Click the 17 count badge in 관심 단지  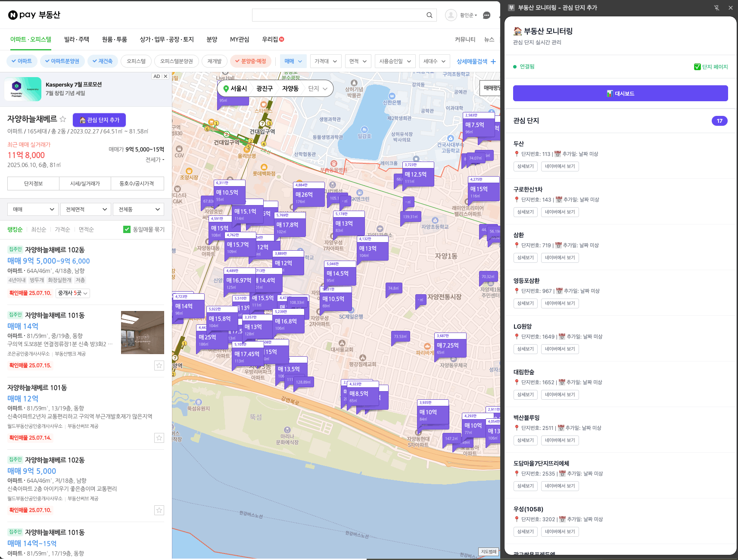[719, 121]
